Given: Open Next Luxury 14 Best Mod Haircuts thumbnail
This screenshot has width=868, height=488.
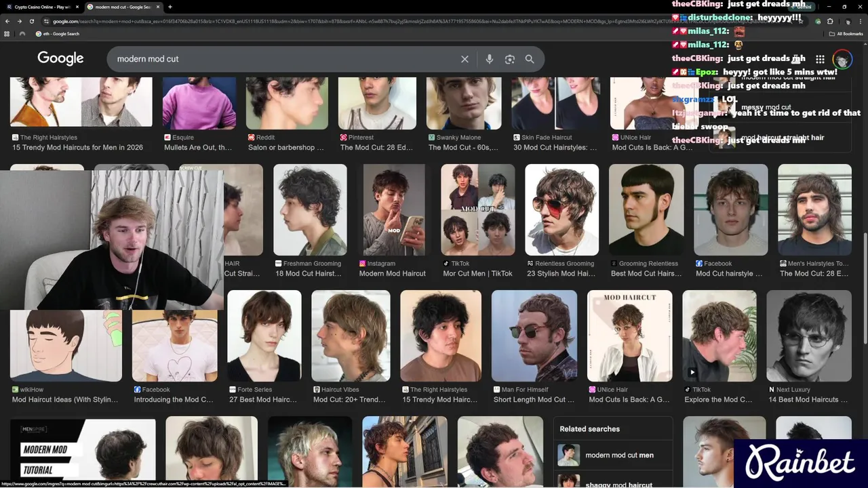Looking at the screenshot, I should (x=809, y=336).
